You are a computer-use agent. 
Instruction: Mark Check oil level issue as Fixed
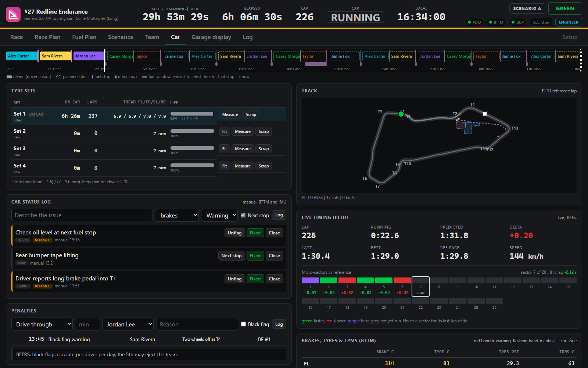point(255,233)
